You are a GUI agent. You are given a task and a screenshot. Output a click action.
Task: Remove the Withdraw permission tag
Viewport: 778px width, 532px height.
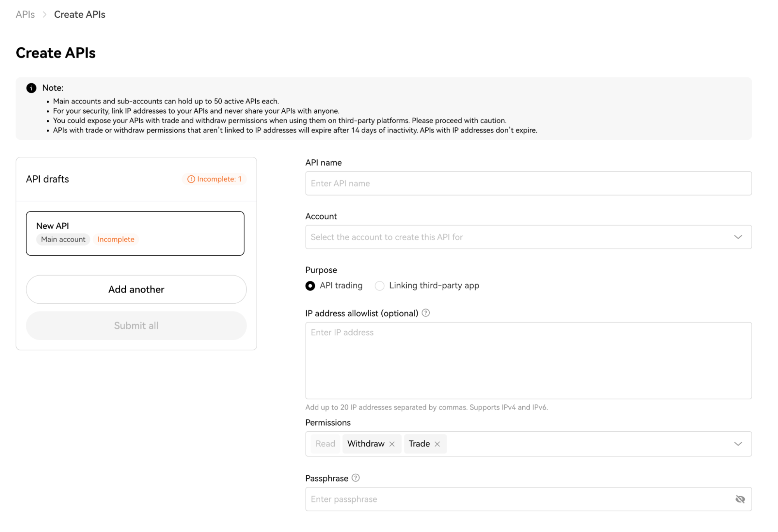tap(392, 444)
